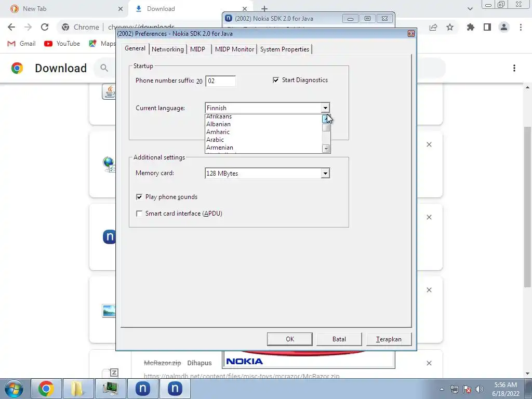This screenshot has height=399, width=532.
Task: Bookmark this page with star icon
Action: pyautogui.click(x=450, y=27)
